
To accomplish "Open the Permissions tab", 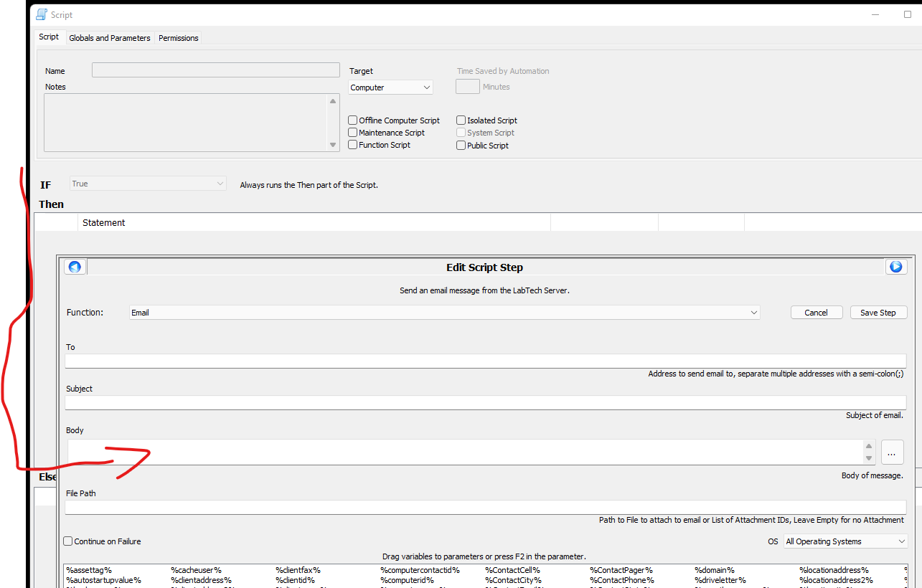I will 177,38.
